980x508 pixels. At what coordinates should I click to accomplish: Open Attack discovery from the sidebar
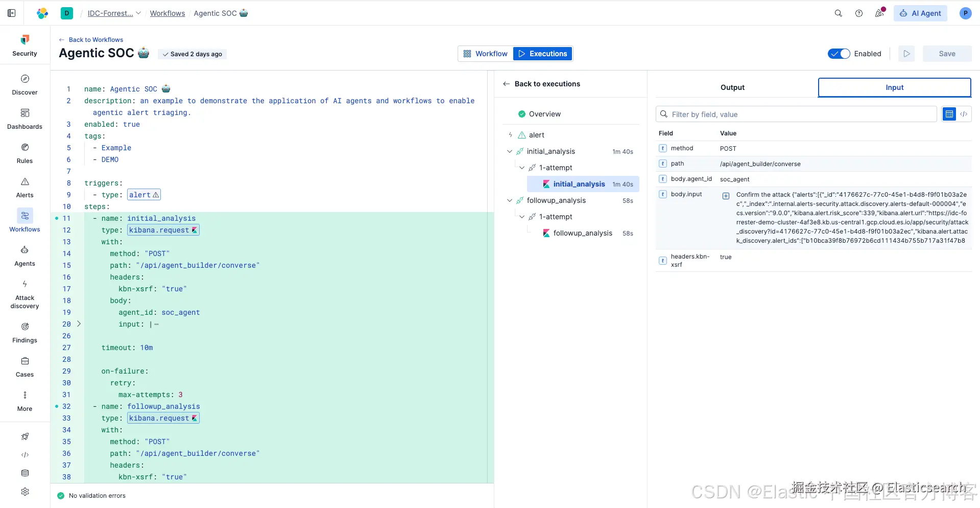pos(25,294)
